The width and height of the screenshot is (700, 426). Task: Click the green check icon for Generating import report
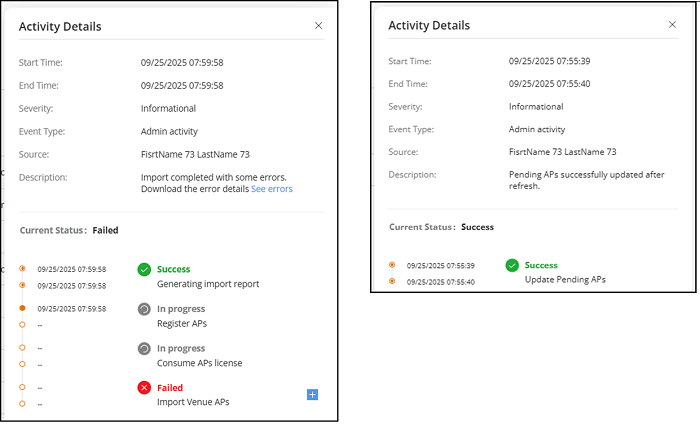144,269
